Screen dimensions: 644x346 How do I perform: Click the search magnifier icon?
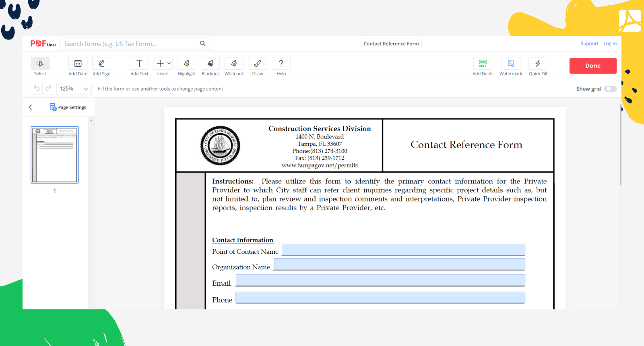coord(203,43)
